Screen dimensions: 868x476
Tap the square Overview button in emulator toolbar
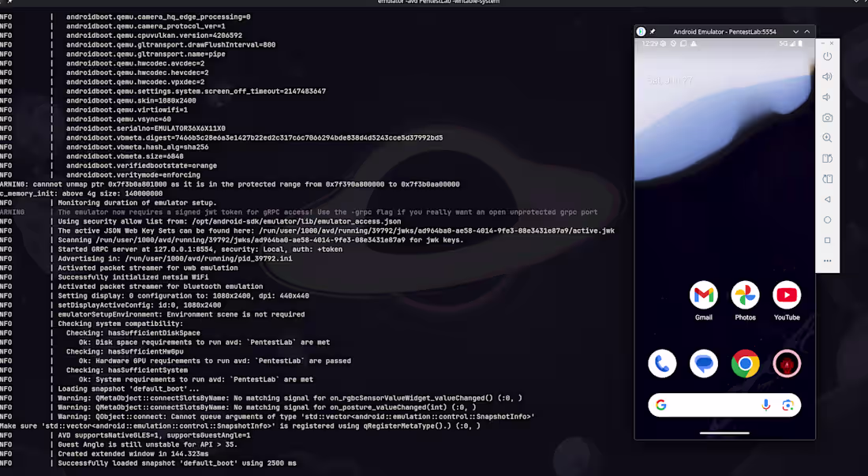[x=827, y=240]
